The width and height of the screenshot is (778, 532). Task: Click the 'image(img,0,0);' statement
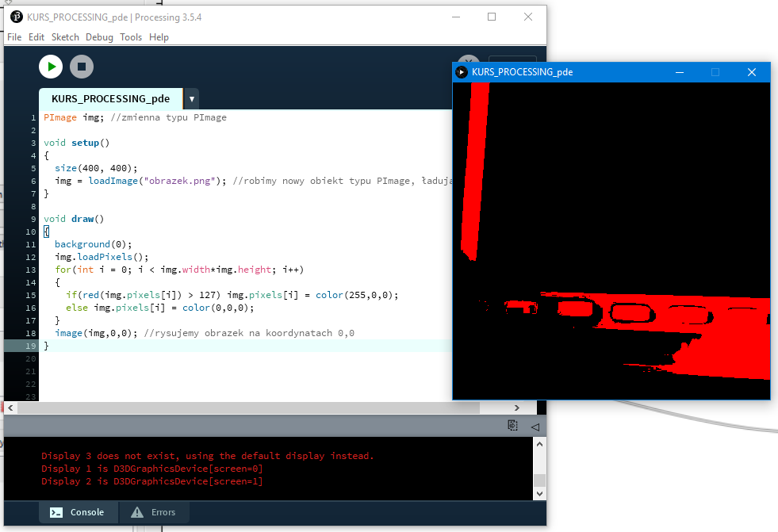coord(96,333)
